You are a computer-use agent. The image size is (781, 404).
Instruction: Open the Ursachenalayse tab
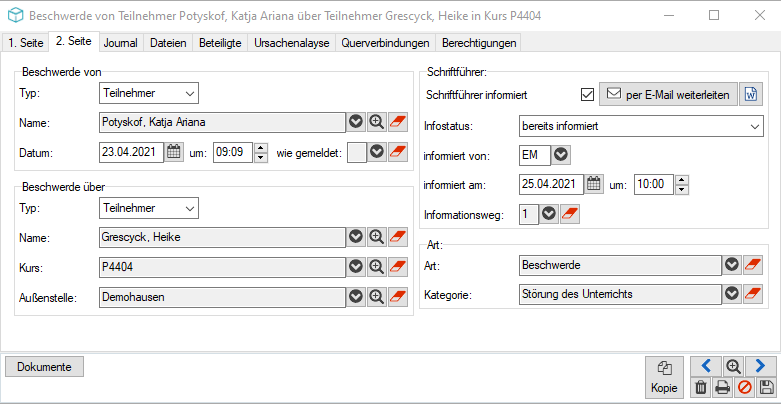pyautogui.click(x=292, y=43)
